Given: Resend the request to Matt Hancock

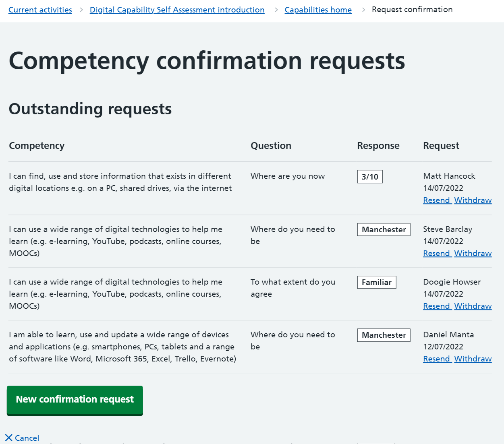Looking at the screenshot, I should [436, 200].
